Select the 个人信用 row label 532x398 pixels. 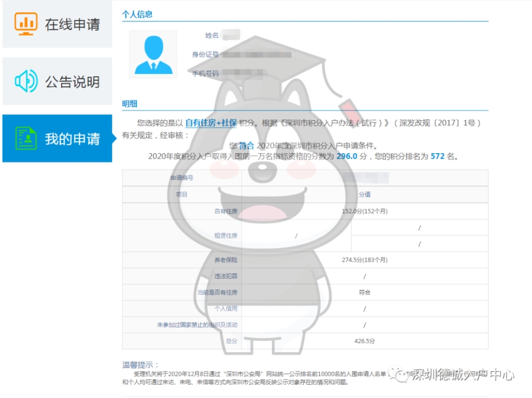click(226, 309)
